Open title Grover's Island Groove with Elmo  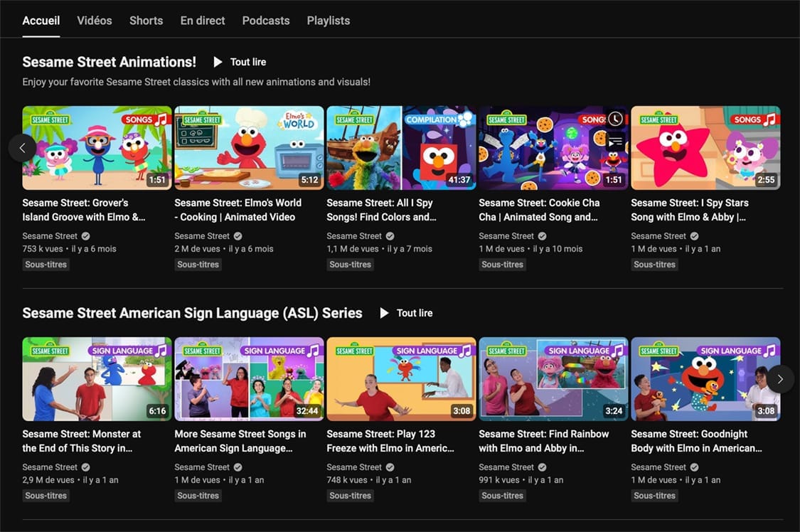(x=84, y=210)
